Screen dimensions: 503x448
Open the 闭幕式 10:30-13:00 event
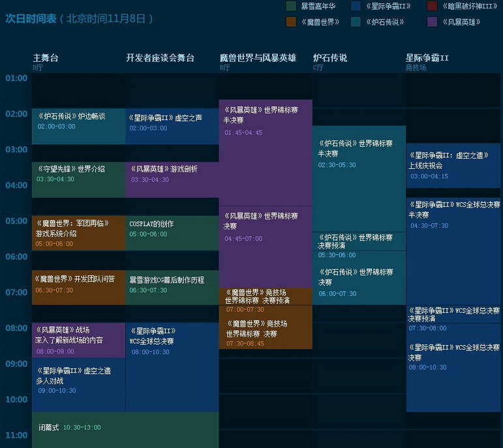[125, 430]
